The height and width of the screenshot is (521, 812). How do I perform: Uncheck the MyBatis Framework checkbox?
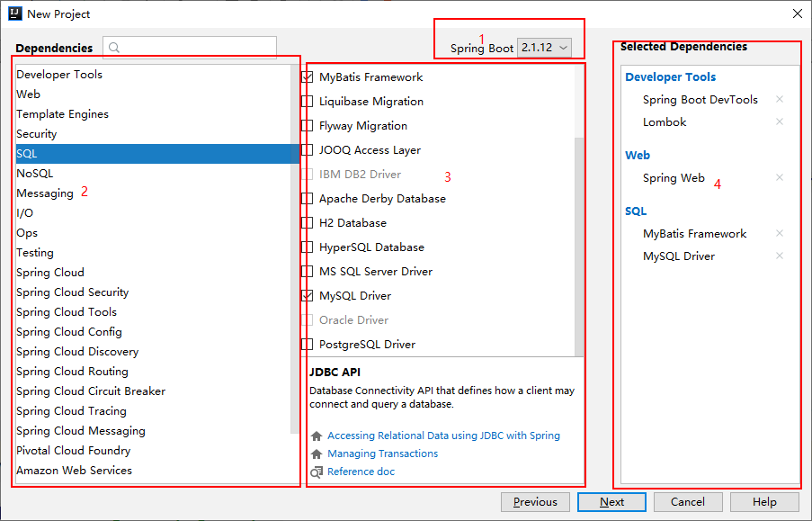[x=308, y=77]
